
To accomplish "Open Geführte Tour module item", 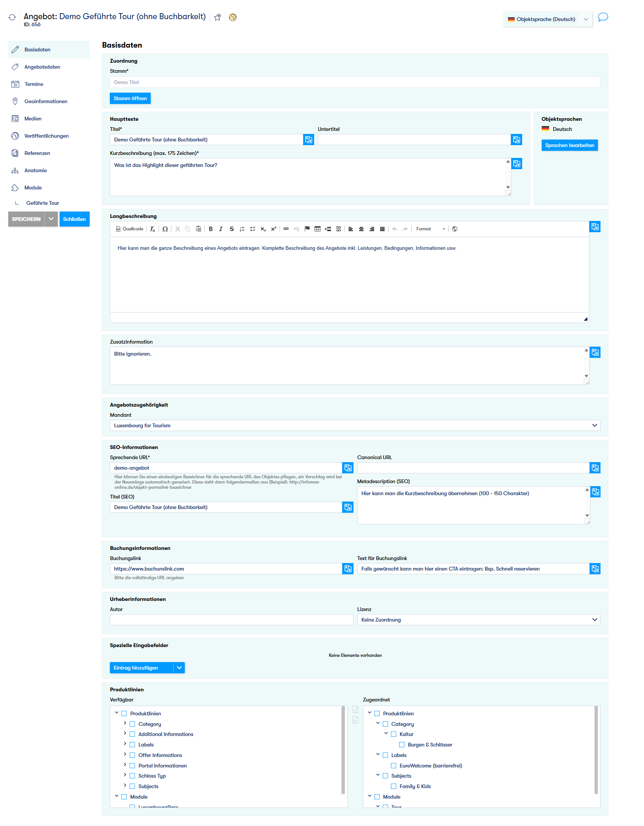I will click(43, 203).
